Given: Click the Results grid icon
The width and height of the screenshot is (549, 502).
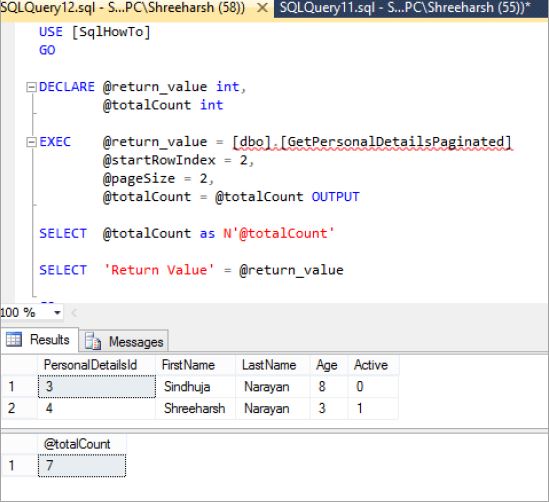Looking at the screenshot, I should (x=14, y=340).
